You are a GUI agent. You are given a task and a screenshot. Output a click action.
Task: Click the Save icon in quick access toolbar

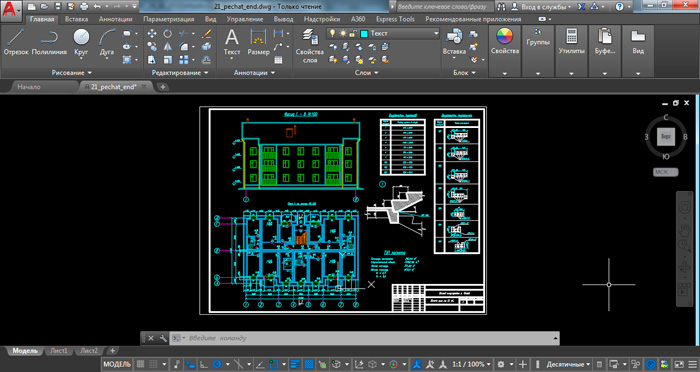point(57,6)
